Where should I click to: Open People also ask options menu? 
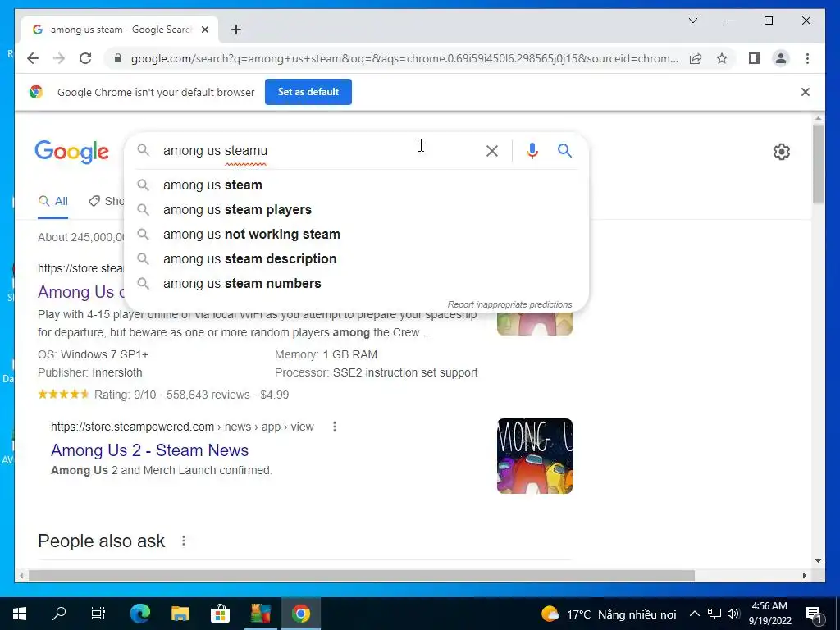coord(183,541)
